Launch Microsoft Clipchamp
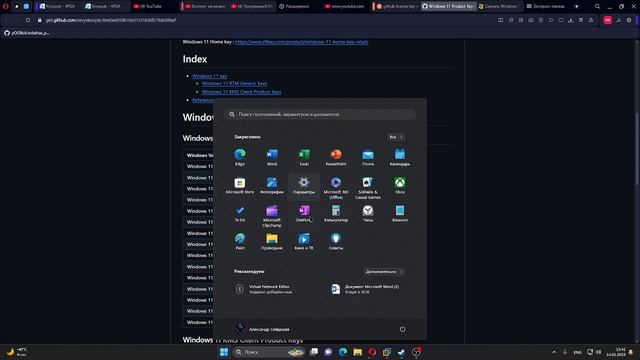 coord(272,216)
